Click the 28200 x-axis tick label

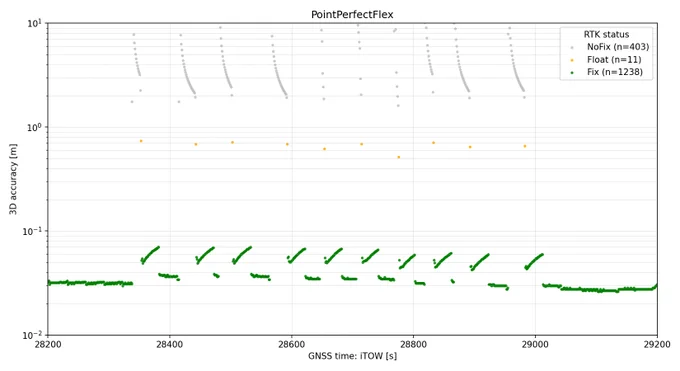coord(47,345)
